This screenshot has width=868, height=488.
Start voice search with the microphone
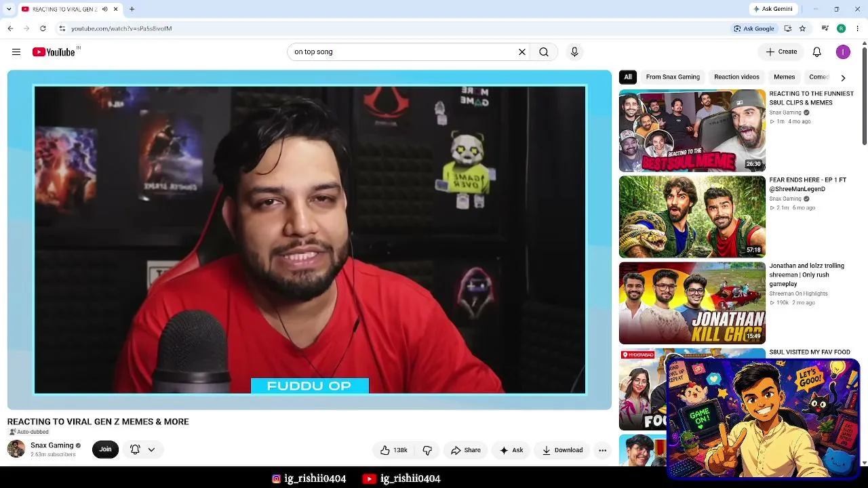point(574,52)
